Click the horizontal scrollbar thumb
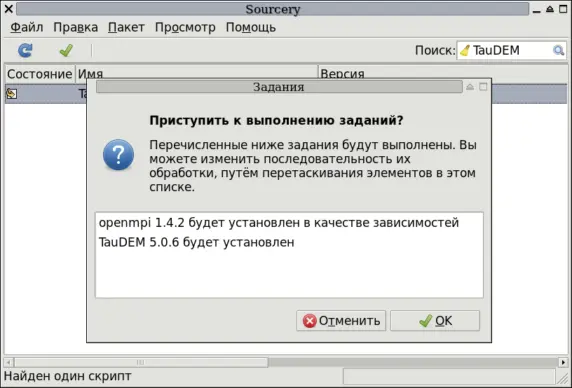The image size is (572, 388). [141, 362]
